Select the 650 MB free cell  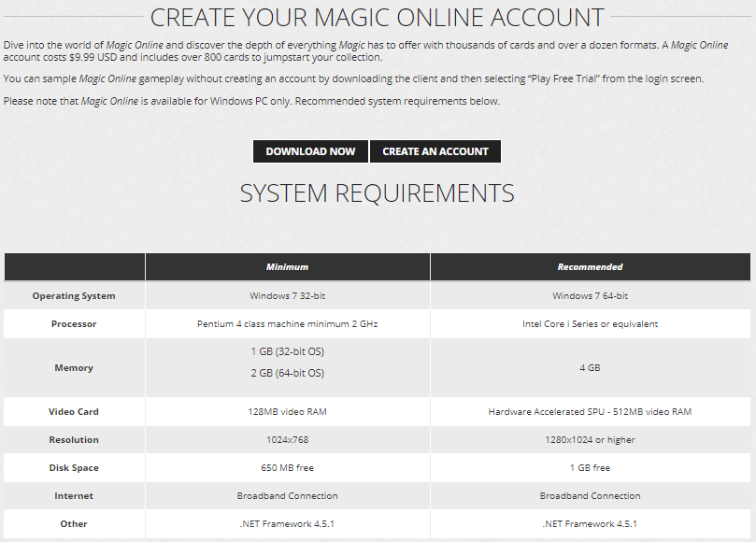click(x=288, y=467)
